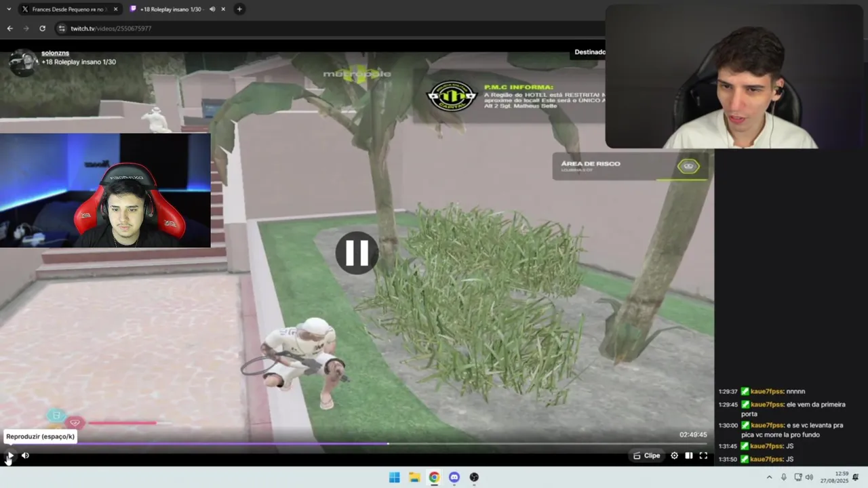Open the clock showing 12:59 27/08/2025
Image resolution: width=868 pixels, height=488 pixels.
(x=834, y=477)
